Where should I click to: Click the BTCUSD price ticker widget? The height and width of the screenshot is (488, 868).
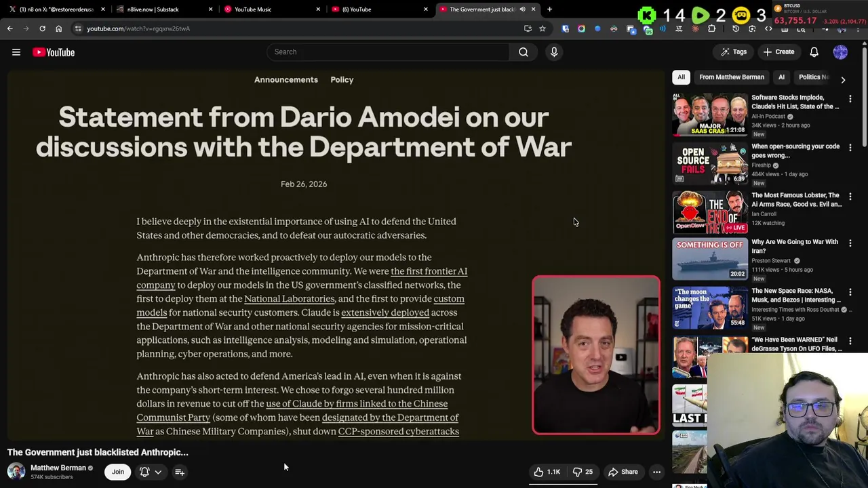[x=820, y=15]
